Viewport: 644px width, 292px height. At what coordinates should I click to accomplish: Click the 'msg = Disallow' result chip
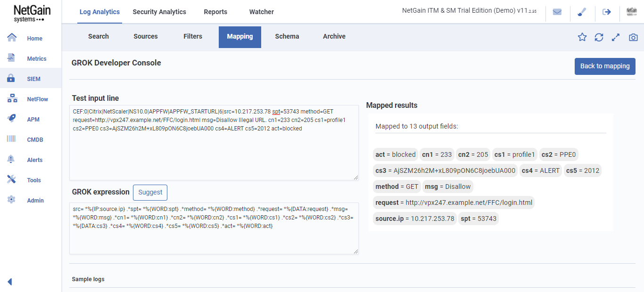(448, 187)
